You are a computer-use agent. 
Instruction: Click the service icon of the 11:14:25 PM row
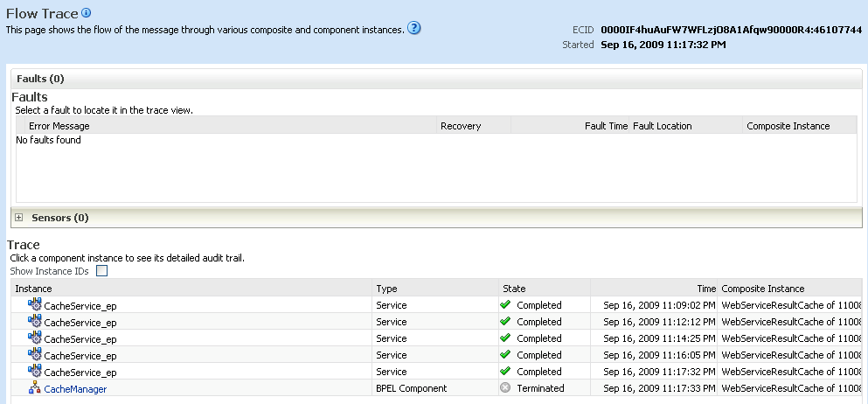(x=35, y=338)
